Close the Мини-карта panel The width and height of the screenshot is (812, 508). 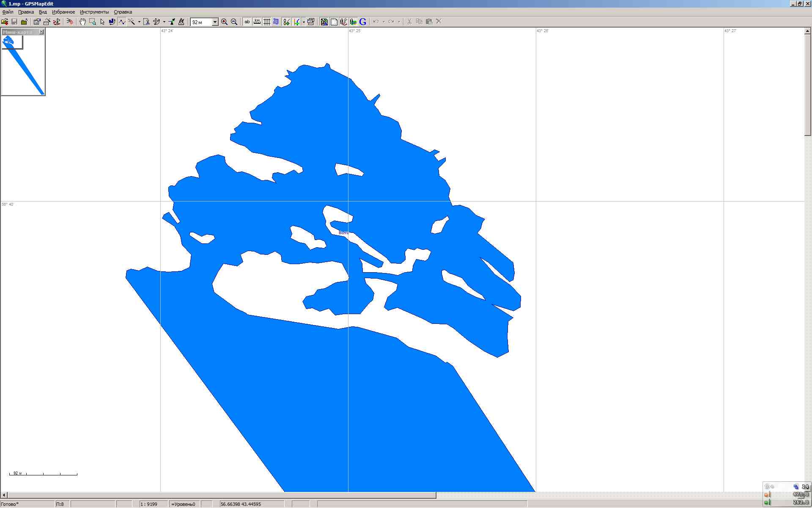tap(41, 32)
